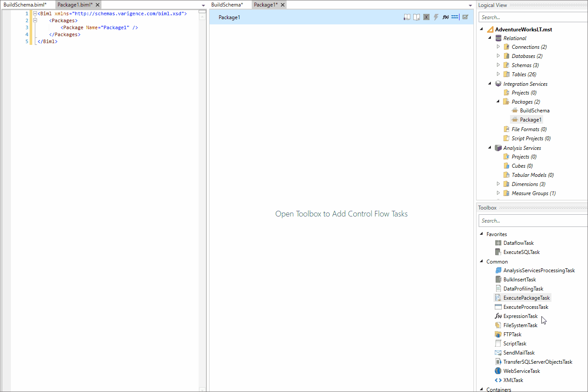Open the BuildSchema package in the tree

click(534, 111)
